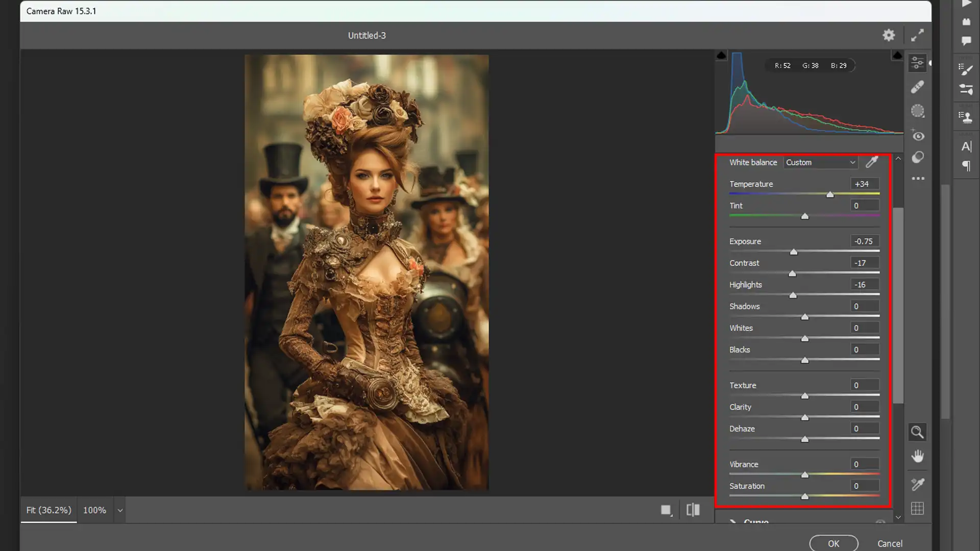
Task: Select the Red Eye tool
Action: pos(917,136)
